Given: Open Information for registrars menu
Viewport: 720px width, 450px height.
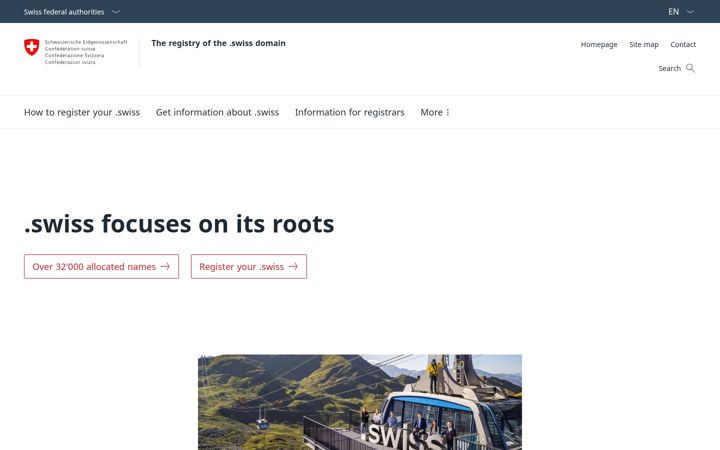Looking at the screenshot, I should click(x=349, y=112).
